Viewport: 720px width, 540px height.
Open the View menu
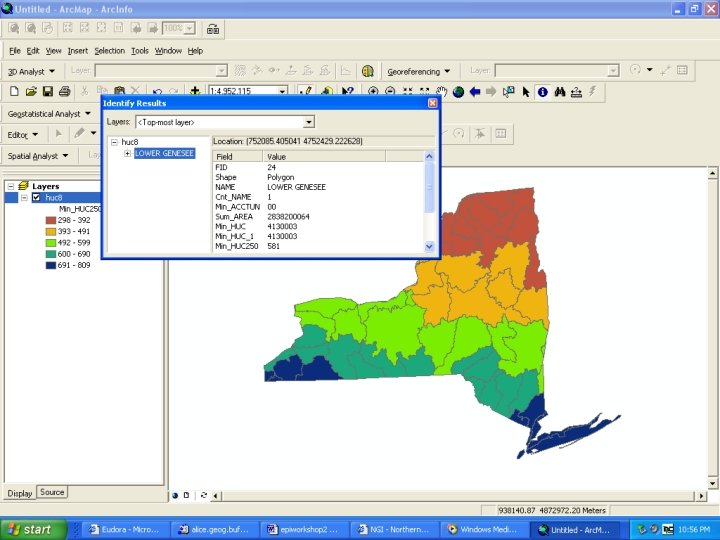coord(53,51)
